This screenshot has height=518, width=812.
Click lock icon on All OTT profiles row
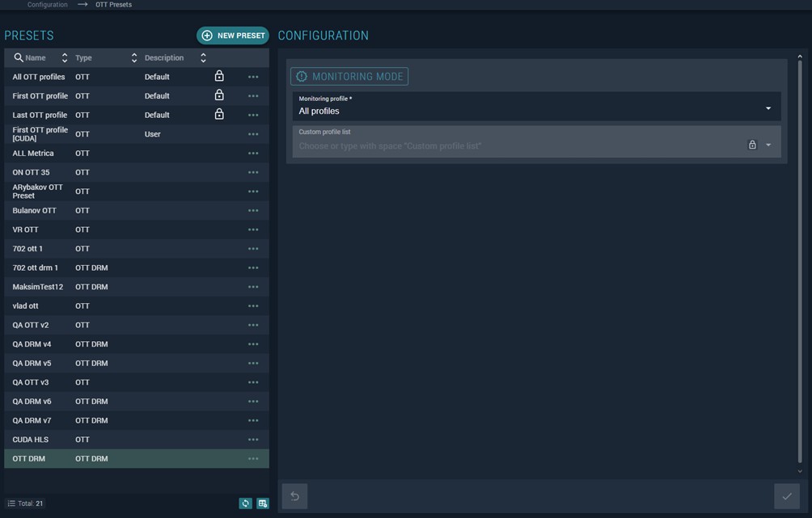(219, 77)
